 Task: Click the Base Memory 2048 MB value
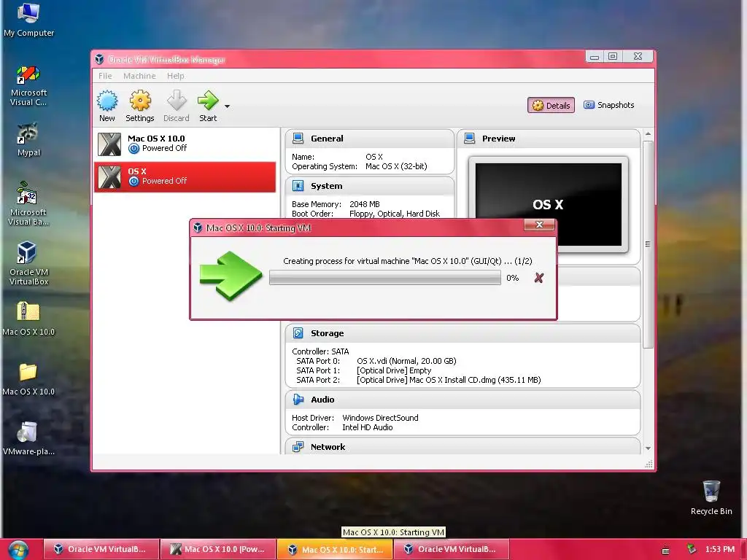pos(365,204)
